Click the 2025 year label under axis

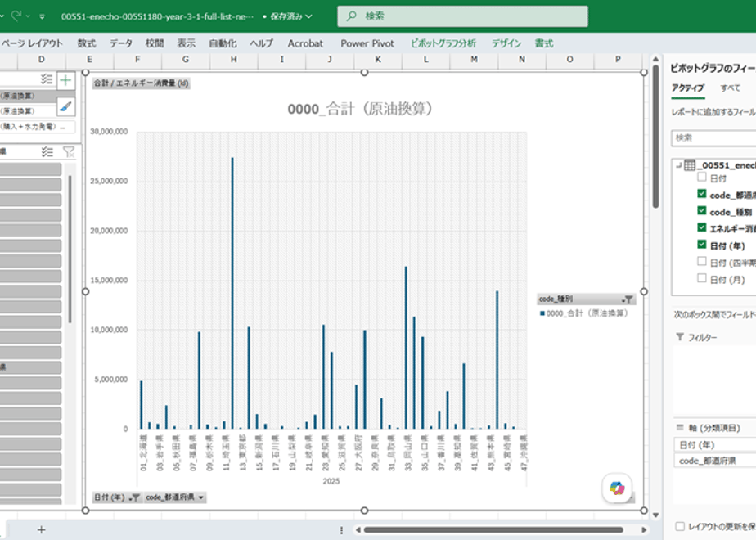[331, 481]
